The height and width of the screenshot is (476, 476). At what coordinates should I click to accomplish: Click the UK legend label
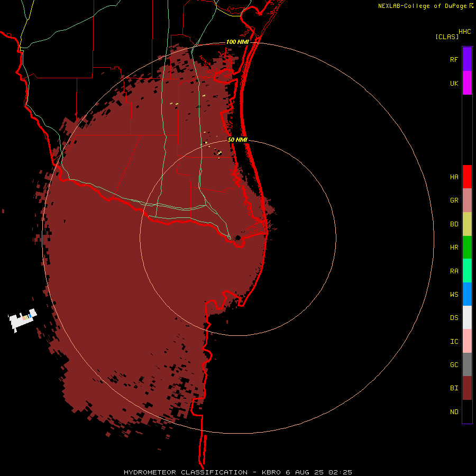454,83
